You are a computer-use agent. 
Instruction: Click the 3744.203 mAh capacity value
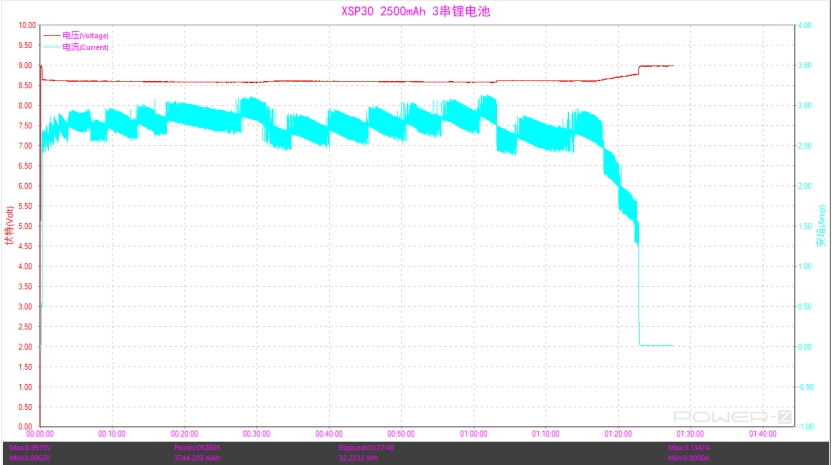[x=197, y=458]
